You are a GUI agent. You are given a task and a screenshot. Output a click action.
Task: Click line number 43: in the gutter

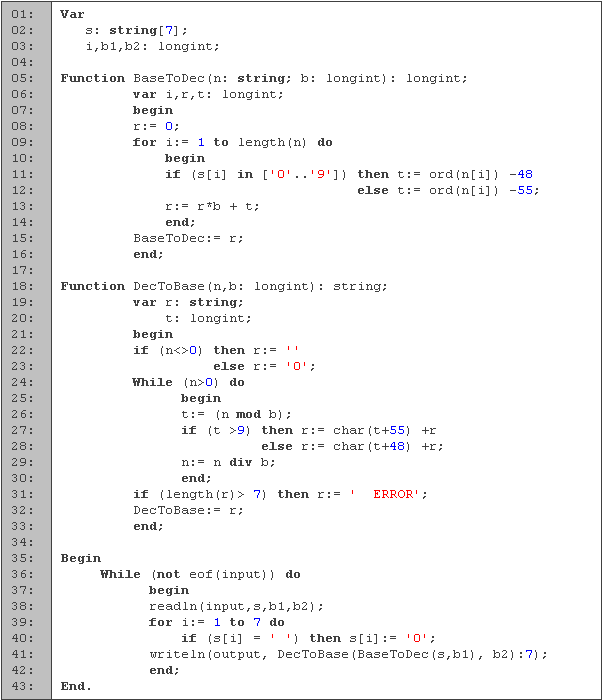(22, 686)
